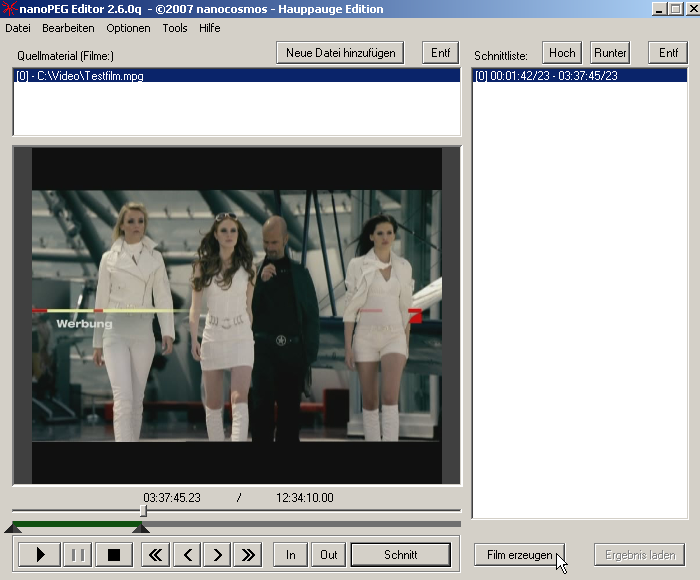
Task: Click the Schnitt button
Action: point(400,555)
